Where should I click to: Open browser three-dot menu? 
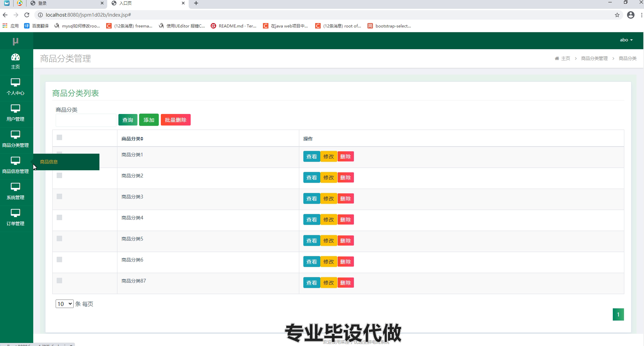(641, 15)
